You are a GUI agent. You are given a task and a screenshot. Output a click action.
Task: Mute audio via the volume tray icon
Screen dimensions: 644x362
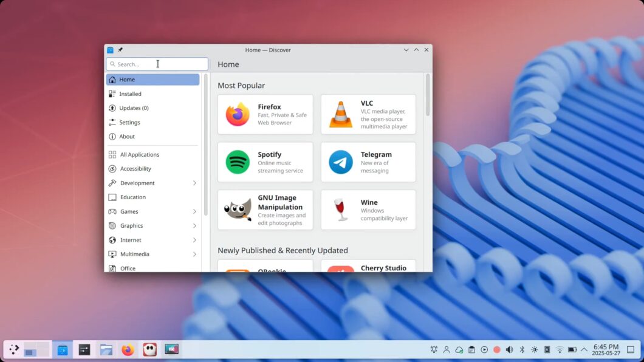coord(509,349)
